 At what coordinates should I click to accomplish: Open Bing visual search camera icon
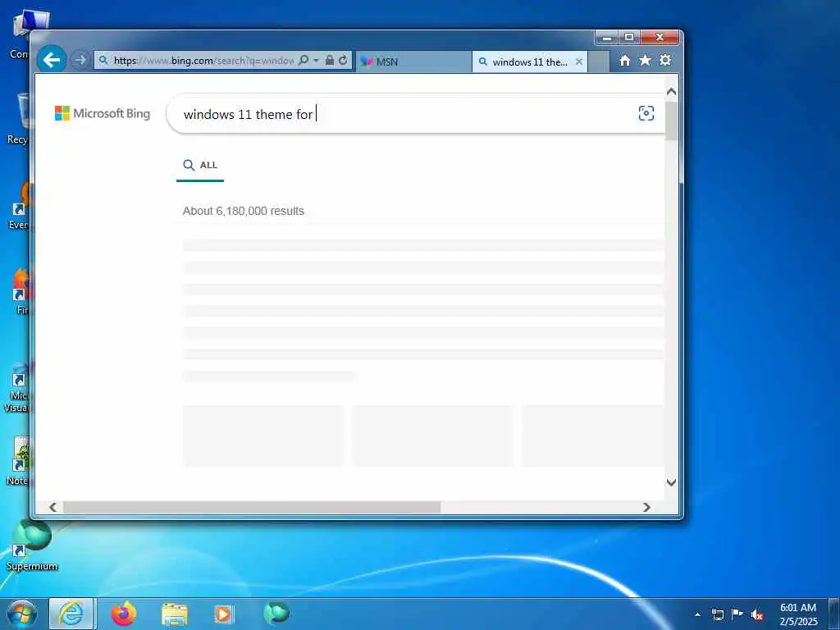pyautogui.click(x=646, y=113)
